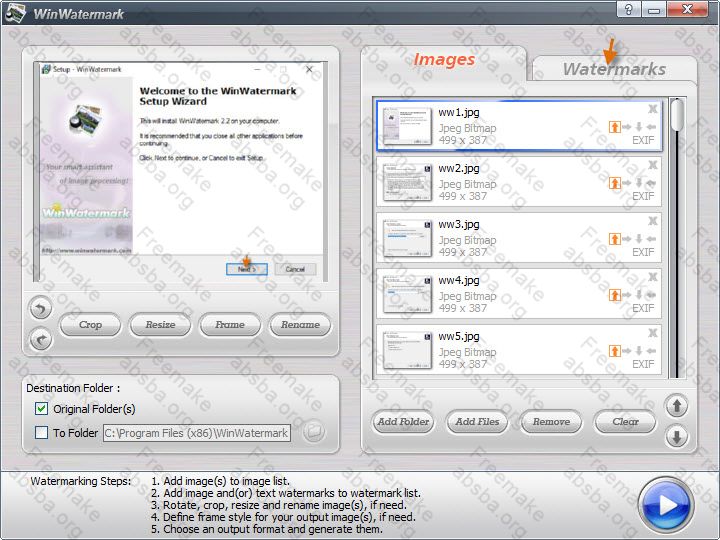Start watermarking with the blue play button

point(666,505)
